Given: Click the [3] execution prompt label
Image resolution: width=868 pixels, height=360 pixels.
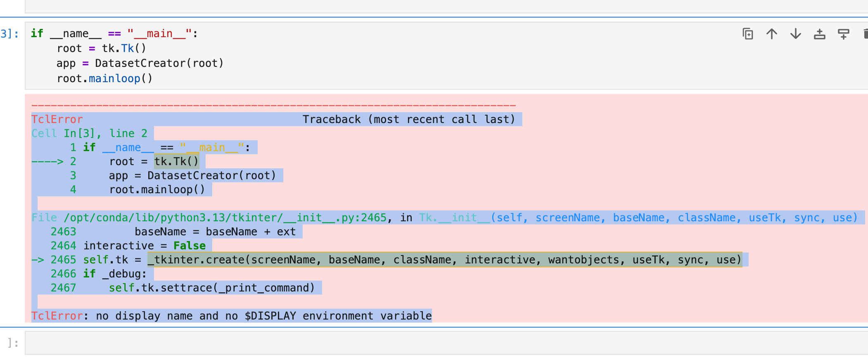Looking at the screenshot, I should [x=10, y=34].
